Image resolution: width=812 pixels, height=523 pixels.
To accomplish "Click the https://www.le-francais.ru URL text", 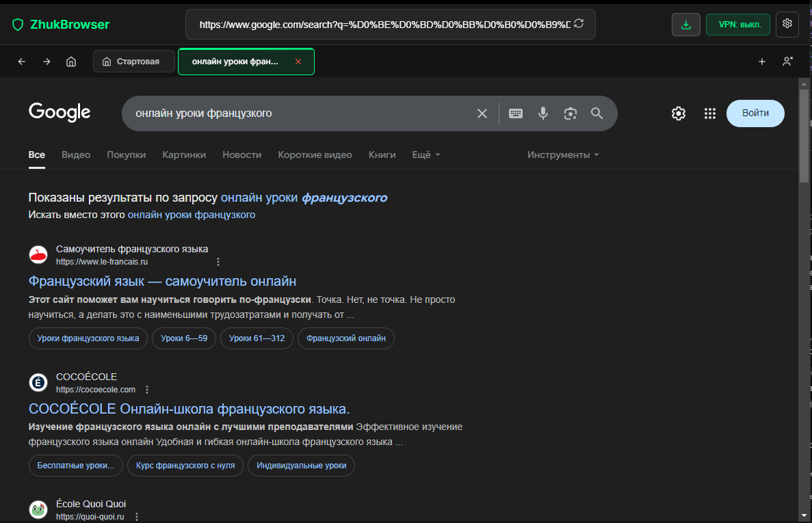I will (x=102, y=262).
